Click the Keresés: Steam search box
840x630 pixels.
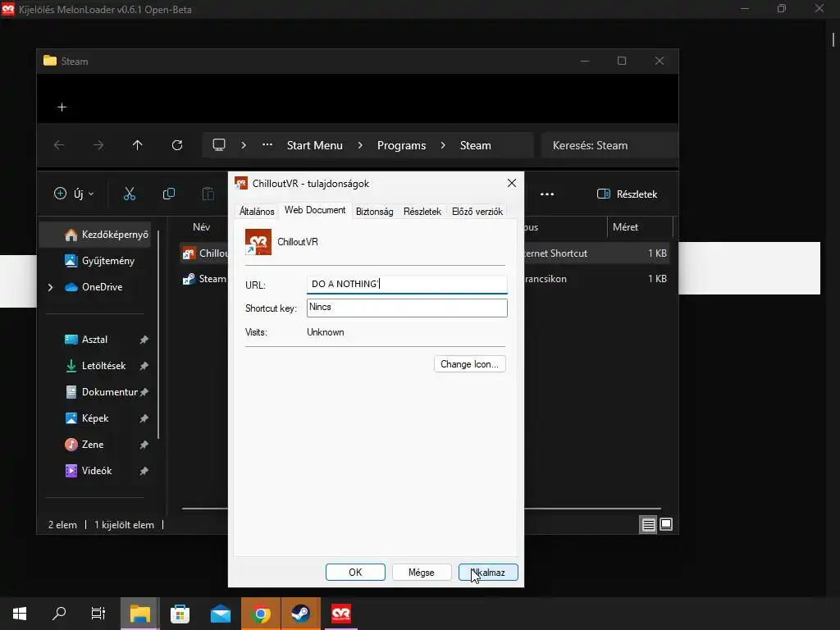pyautogui.click(x=609, y=145)
